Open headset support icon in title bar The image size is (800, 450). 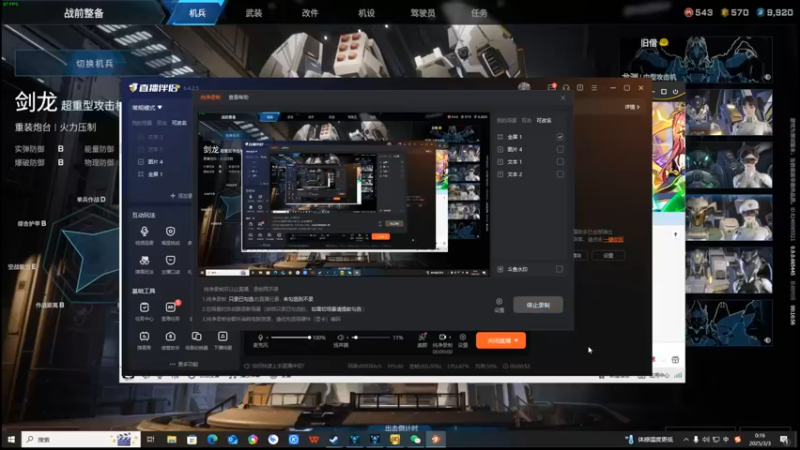[566, 88]
